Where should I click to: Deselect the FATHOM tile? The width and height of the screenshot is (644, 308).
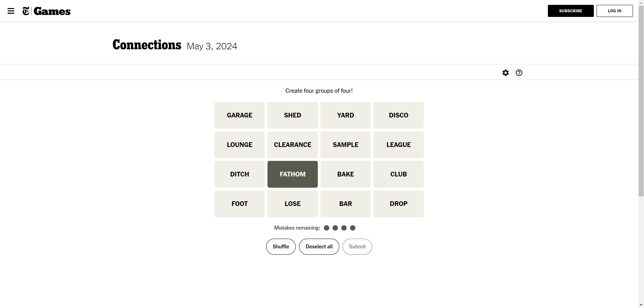click(292, 174)
